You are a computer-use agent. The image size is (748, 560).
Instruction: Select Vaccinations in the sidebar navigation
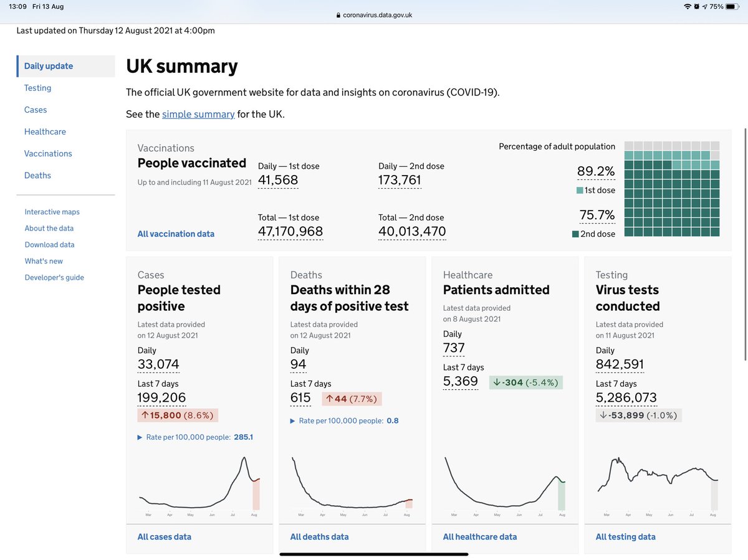click(x=48, y=153)
